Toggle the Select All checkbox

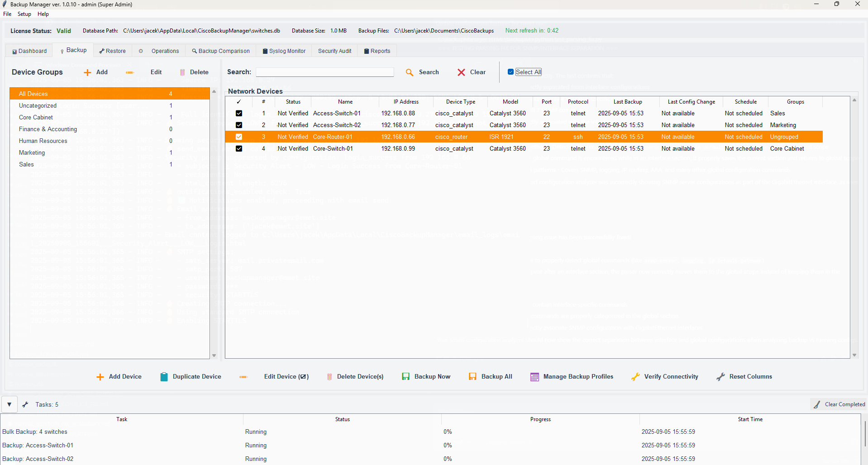click(x=510, y=72)
